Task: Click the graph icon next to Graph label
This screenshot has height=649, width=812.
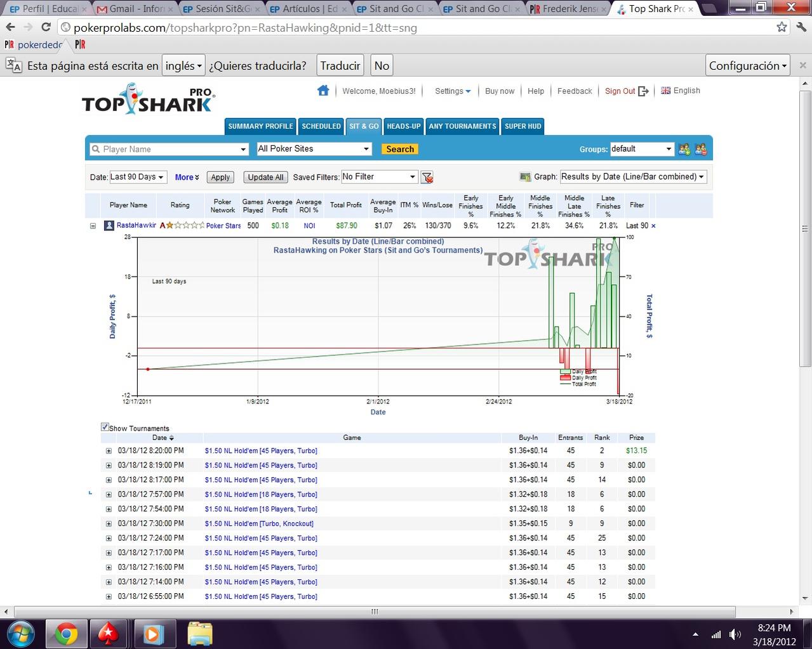Action: pos(525,177)
